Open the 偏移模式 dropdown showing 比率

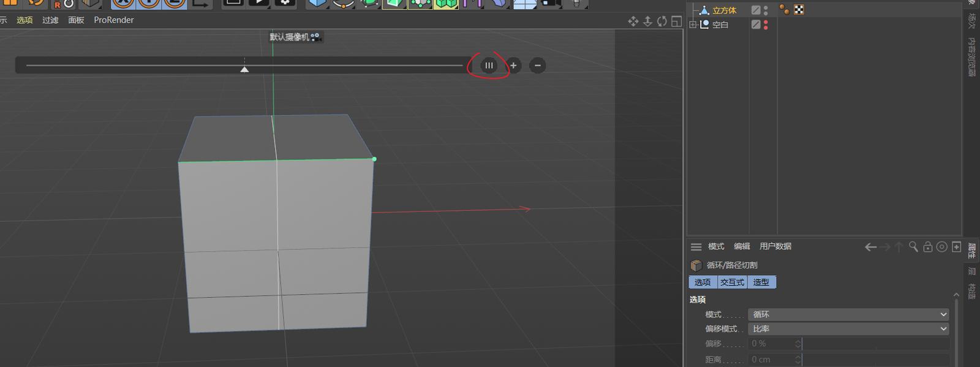(x=848, y=329)
